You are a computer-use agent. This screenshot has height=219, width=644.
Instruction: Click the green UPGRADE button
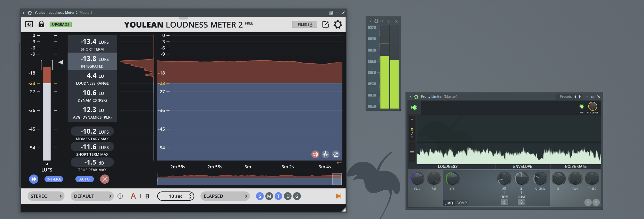click(x=61, y=25)
